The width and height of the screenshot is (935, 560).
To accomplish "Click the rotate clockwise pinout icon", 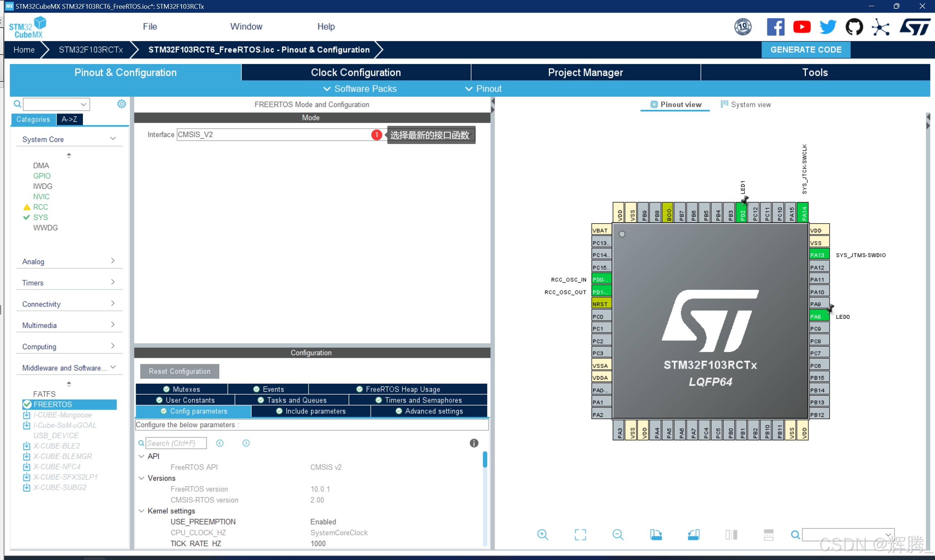I will (x=656, y=534).
